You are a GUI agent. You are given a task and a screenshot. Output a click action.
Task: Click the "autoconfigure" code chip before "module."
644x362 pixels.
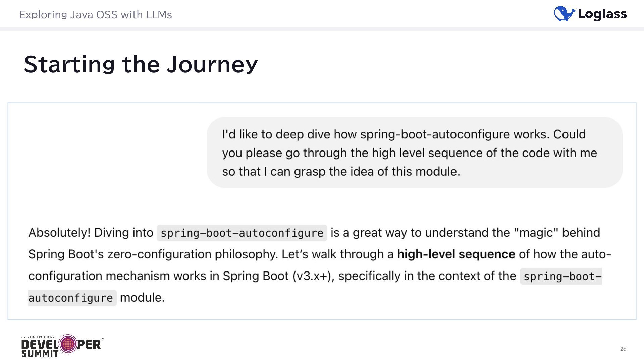click(72, 298)
